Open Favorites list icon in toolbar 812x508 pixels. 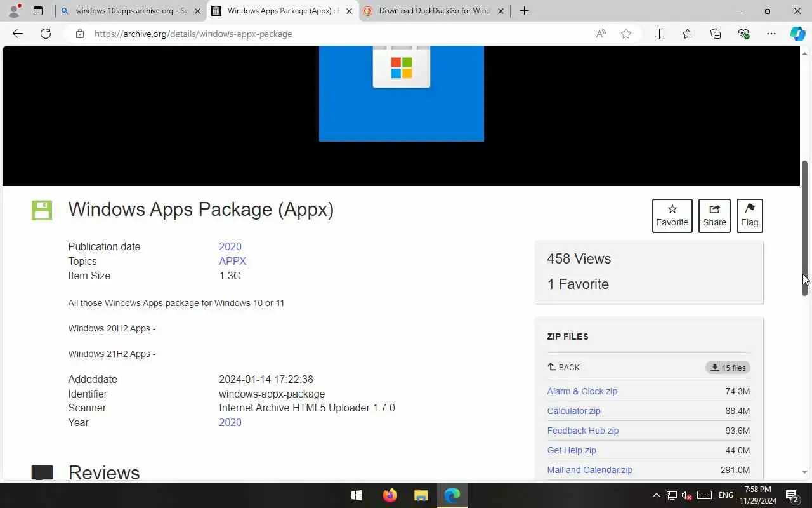click(x=688, y=34)
